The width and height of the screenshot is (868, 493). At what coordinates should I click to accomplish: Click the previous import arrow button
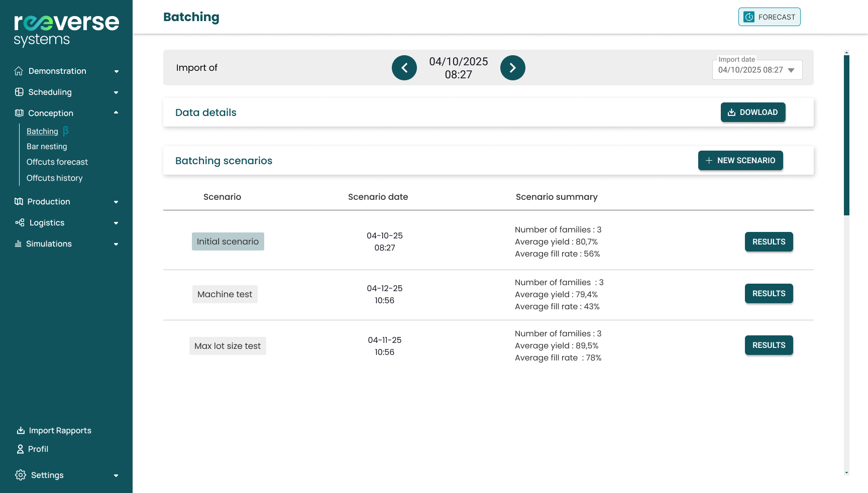pos(404,68)
